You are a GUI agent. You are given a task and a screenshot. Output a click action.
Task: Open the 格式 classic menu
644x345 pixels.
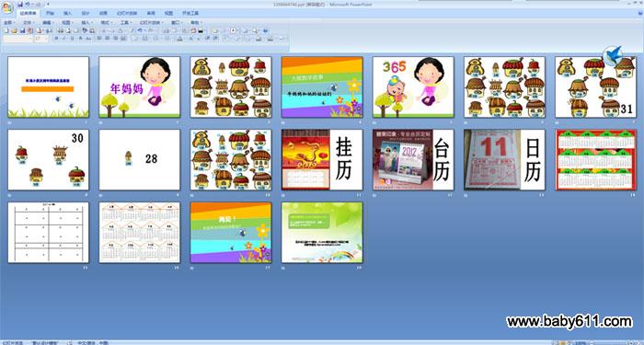106,23
